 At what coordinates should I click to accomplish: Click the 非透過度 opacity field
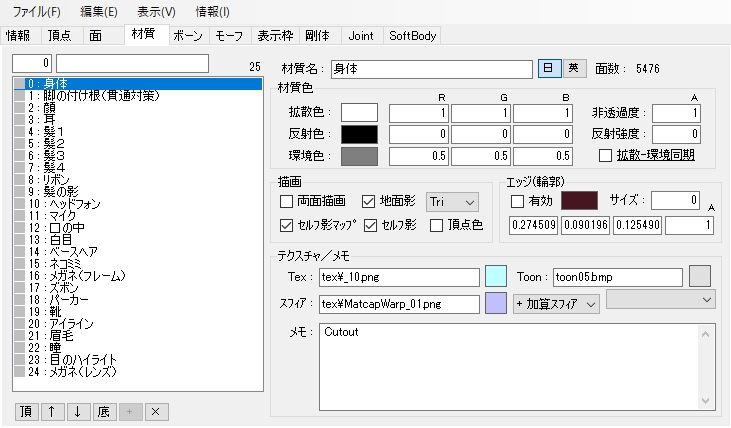tap(676, 113)
